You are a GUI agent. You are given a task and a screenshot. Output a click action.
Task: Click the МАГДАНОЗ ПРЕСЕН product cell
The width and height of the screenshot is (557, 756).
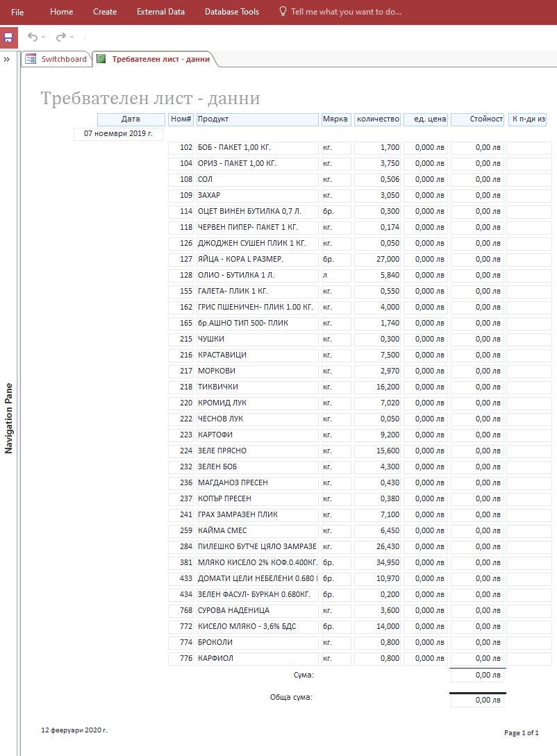pos(258,482)
